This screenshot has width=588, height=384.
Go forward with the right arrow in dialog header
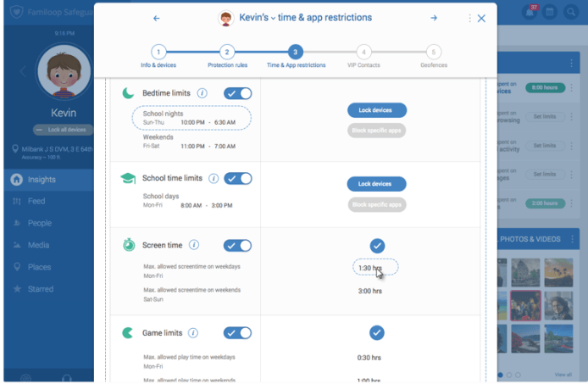(x=434, y=18)
